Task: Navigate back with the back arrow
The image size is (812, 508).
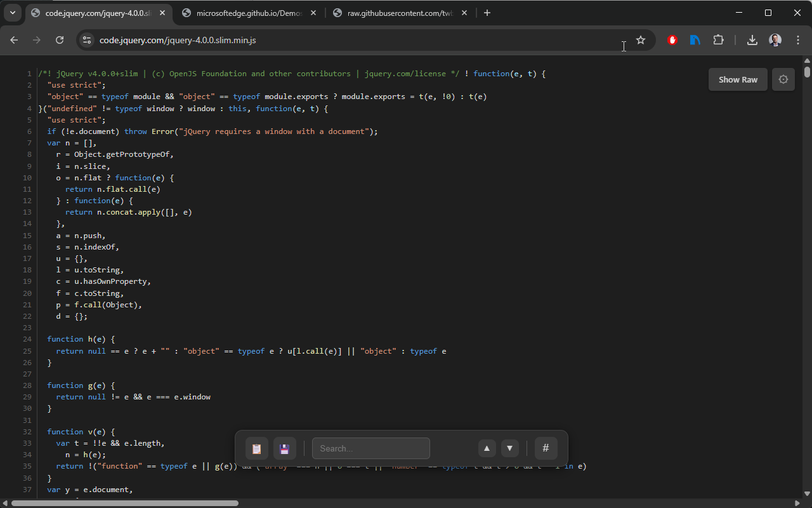Action: (14, 39)
